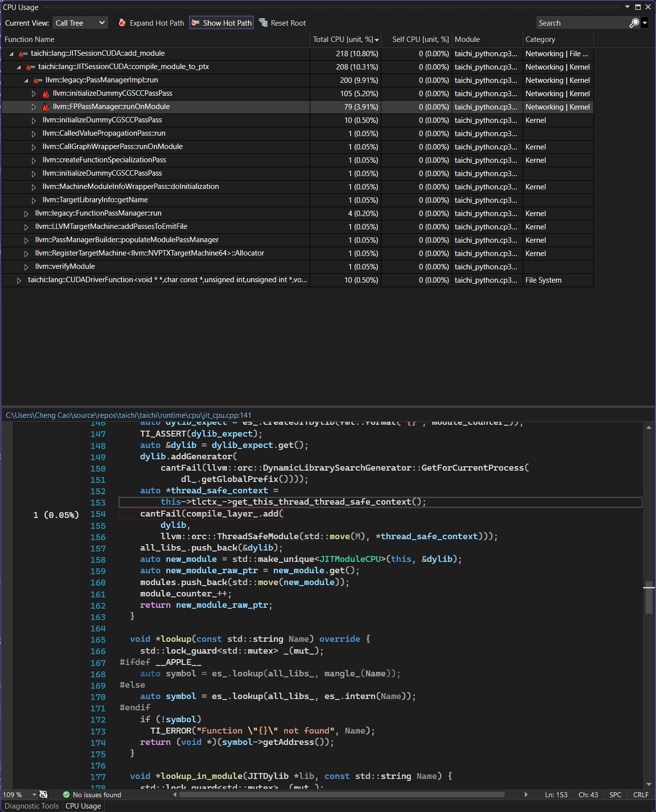Click the No issues found indicator
Screen dimensions: 656x812
(x=97, y=794)
